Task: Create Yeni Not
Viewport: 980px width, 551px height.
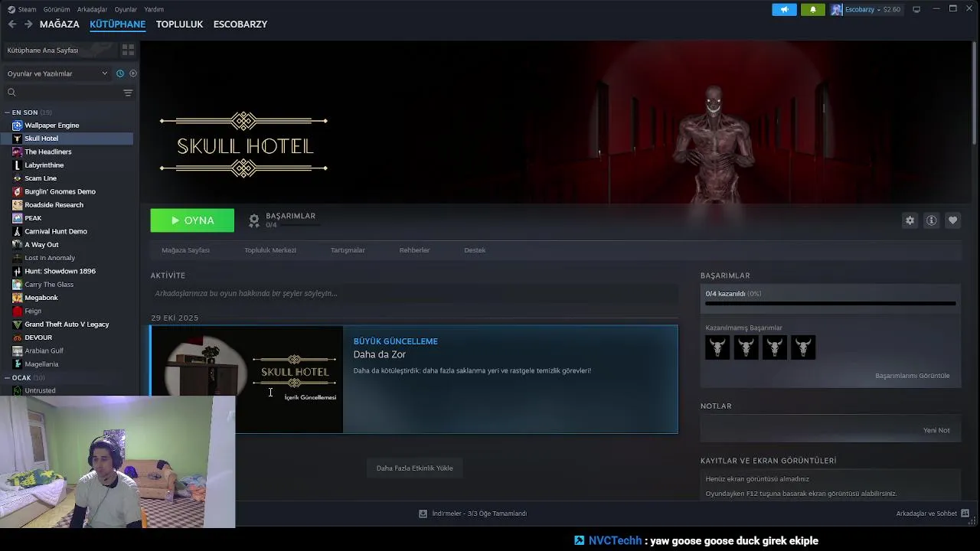Action: [936, 430]
